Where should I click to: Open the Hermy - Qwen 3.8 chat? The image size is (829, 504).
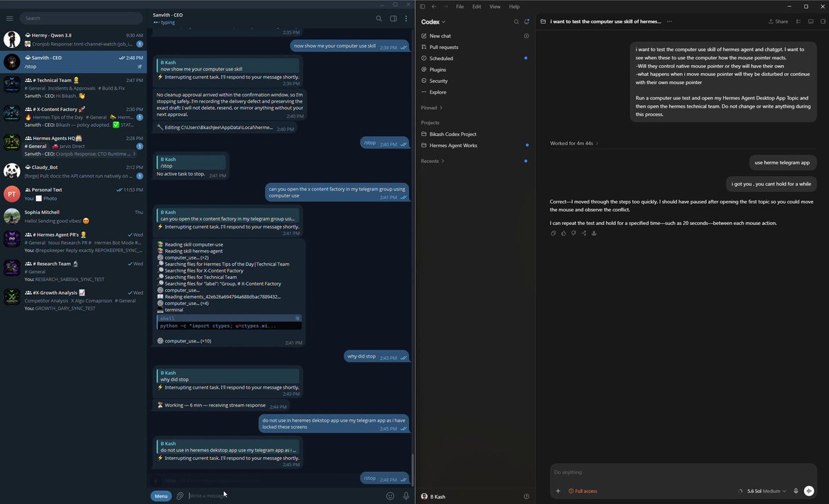pos(74,39)
